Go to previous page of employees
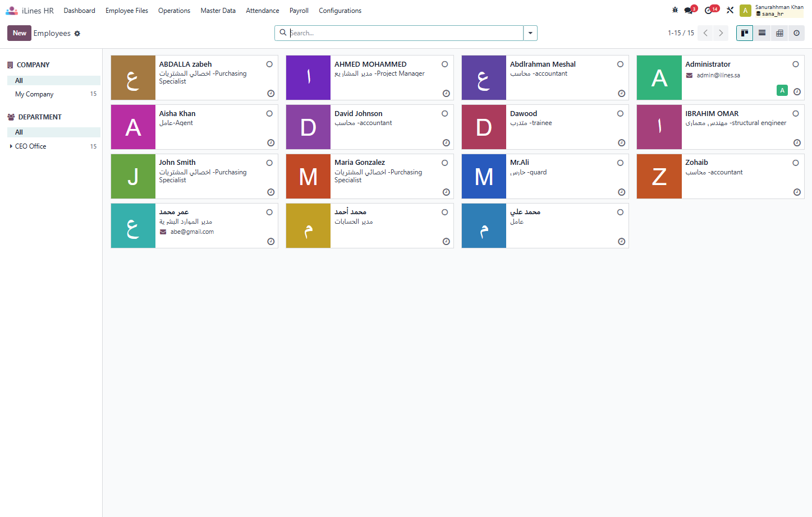This screenshot has height=517, width=812. tap(706, 33)
